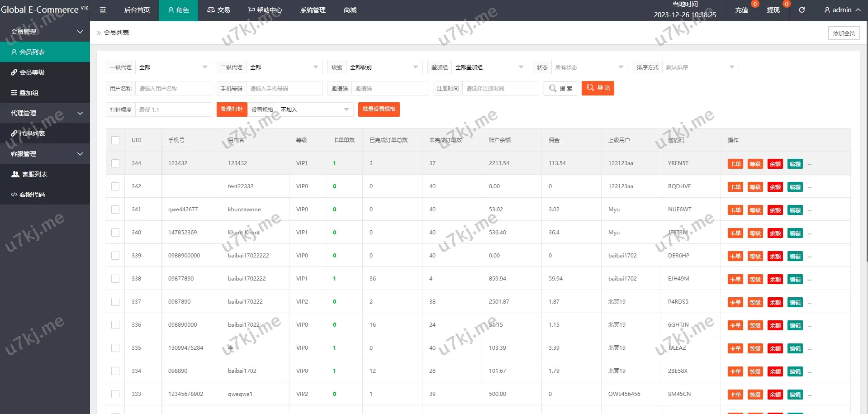This screenshot has height=414, width=868.
Task: Toggle the select-all checkbox in table header
Action: 115,140
